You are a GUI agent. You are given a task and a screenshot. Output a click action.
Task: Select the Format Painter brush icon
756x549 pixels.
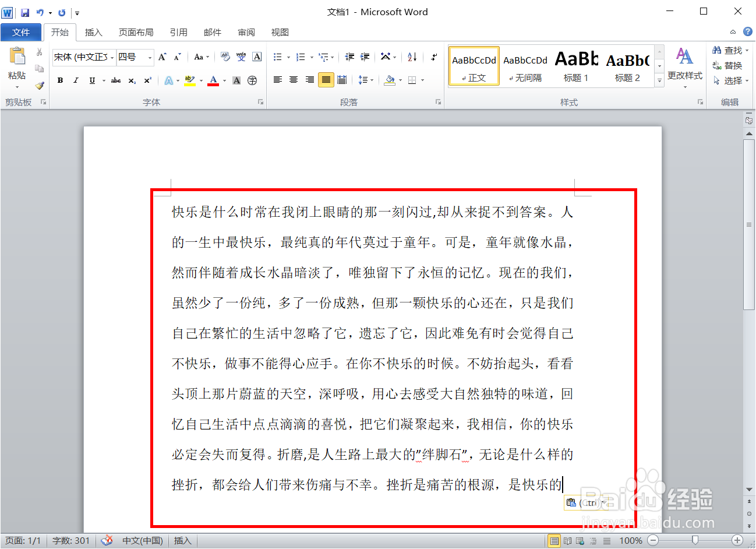click(40, 85)
